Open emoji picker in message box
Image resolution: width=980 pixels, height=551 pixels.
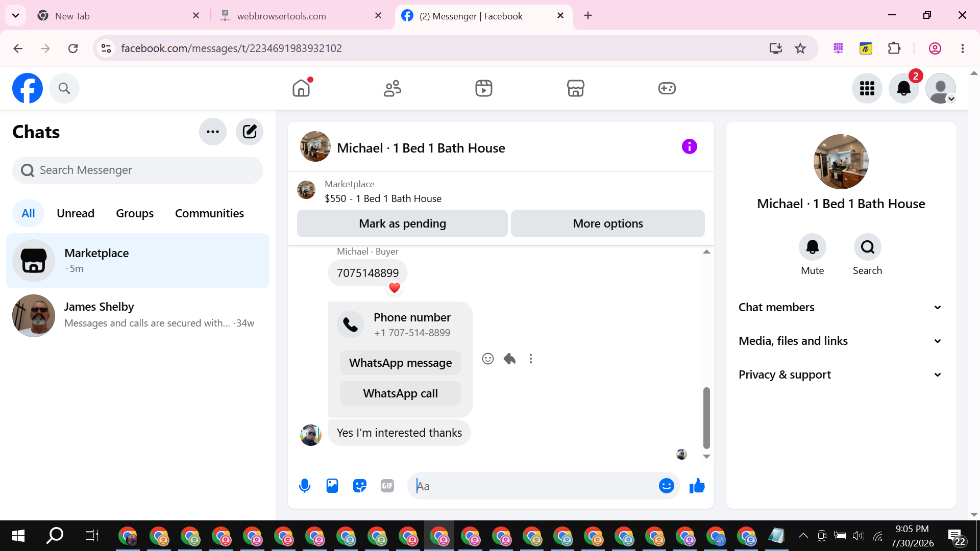click(667, 486)
